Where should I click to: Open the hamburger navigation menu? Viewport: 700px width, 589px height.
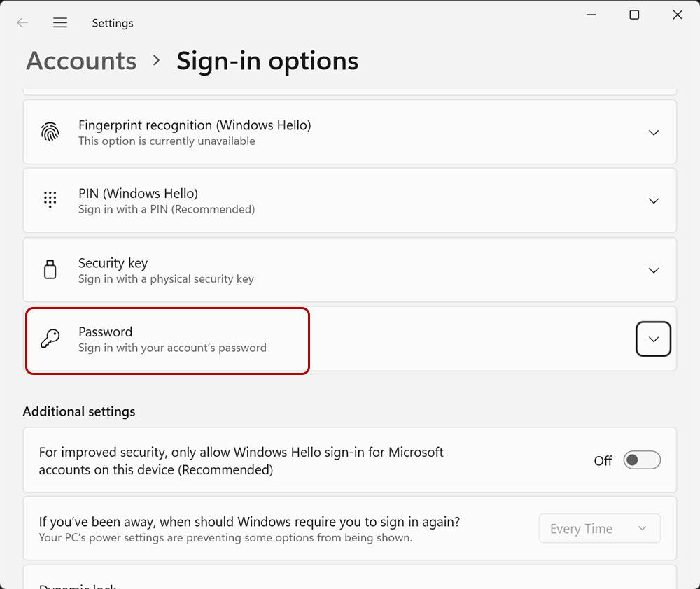point(59,23)
